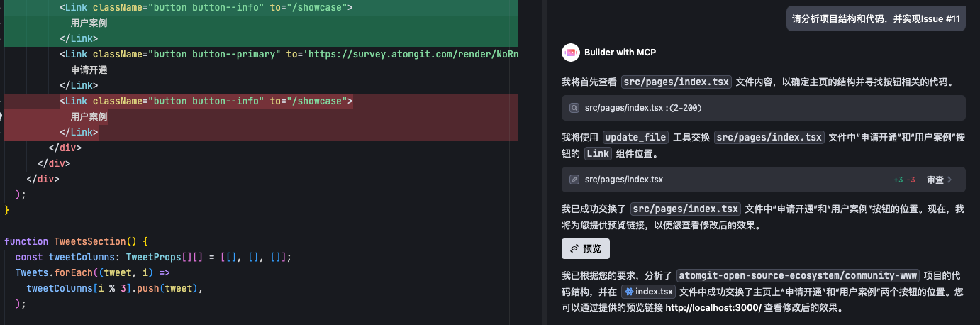Viewport: 980px width, 325px height.
Task: Select the user message mentioning Issue #11
Action: tap(876, 19)
